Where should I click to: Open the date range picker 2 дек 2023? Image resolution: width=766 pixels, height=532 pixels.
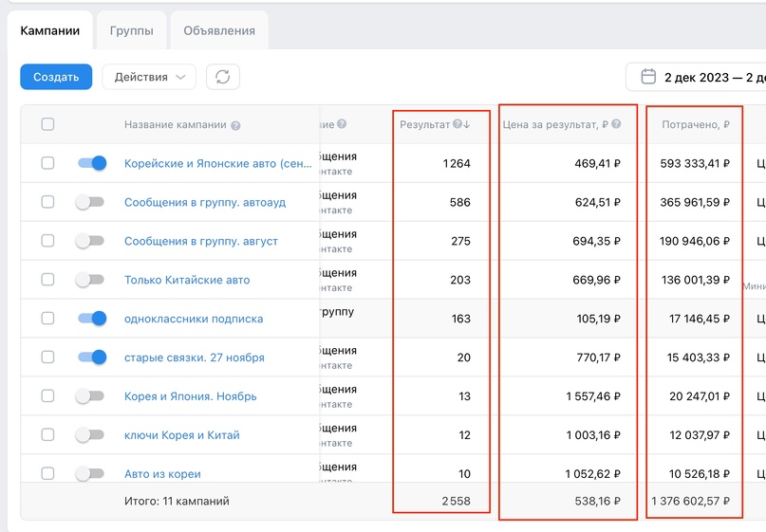pos(696,77)
